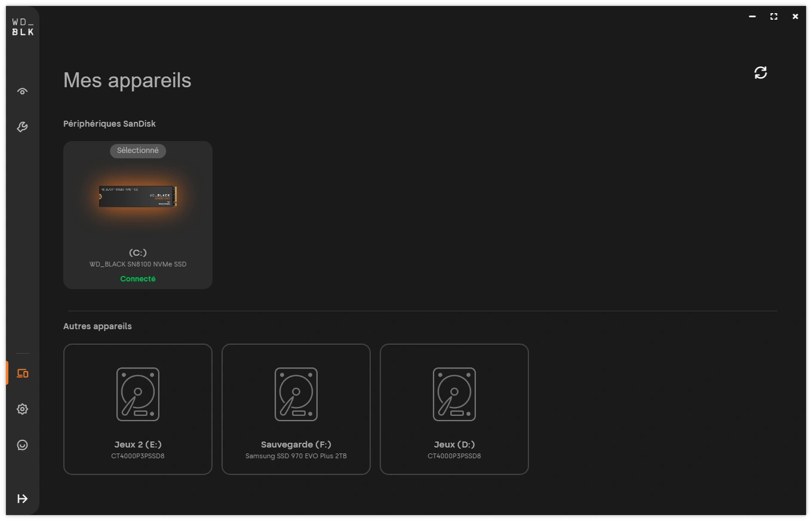Viewport: 812px width, 521px height.
Task: Click the Autres appareils section label
Action: tap(97, 326)
